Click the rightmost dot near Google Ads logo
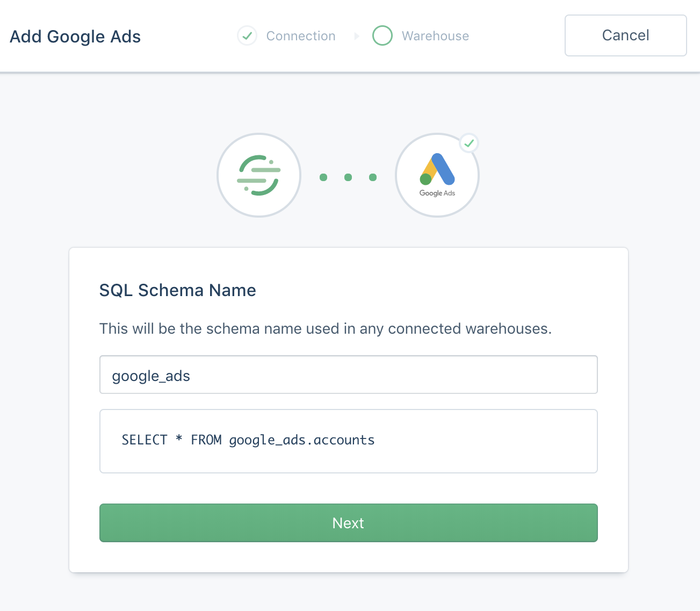 (x=373, y=177)
